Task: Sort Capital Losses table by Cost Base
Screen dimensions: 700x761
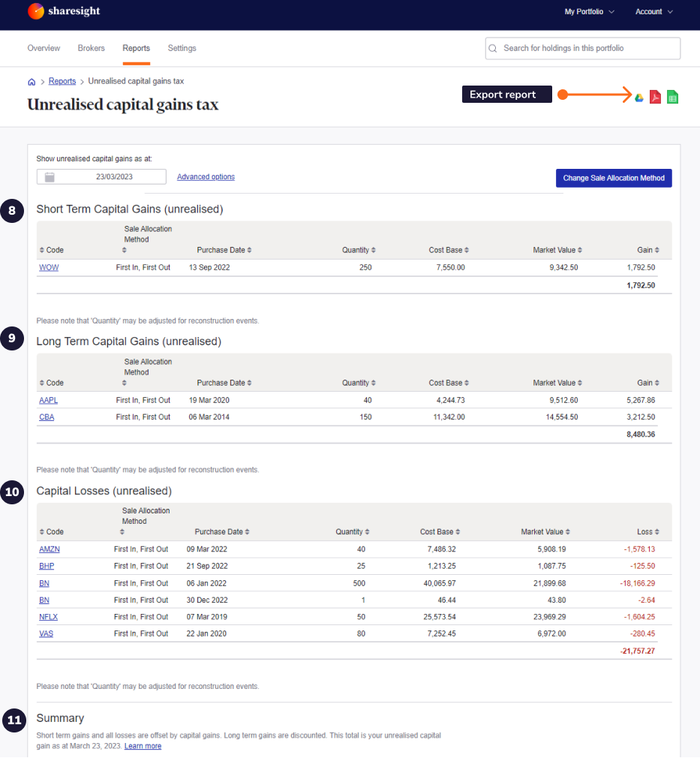Action: pos(440,532)
